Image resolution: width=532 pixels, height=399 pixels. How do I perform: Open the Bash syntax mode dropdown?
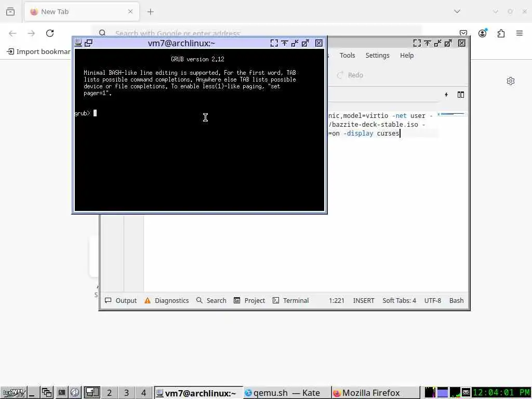[x=456, y=301]
